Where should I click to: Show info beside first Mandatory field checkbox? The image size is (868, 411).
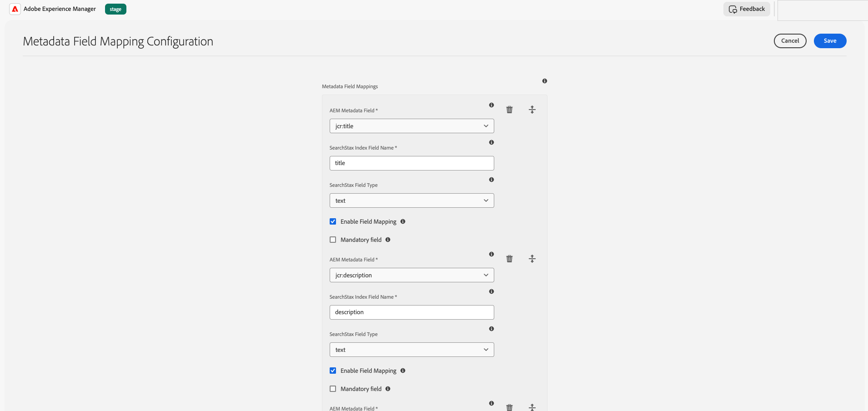[388, 240]
